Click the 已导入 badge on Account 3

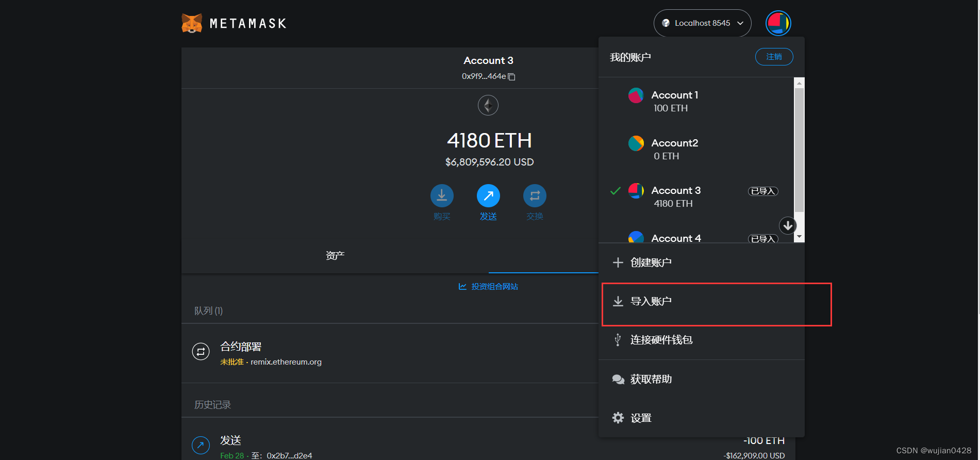tap(763, 191)
